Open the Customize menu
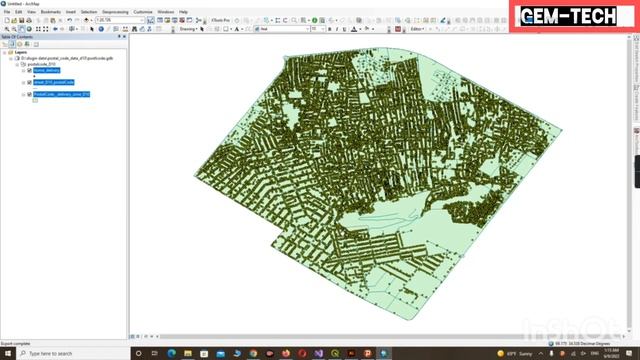Viewport: 640px width, 360px height. [143, 12]
